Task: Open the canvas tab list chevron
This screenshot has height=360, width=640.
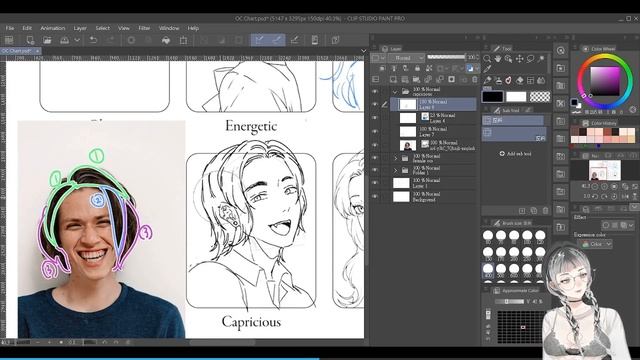Action: 363,51
